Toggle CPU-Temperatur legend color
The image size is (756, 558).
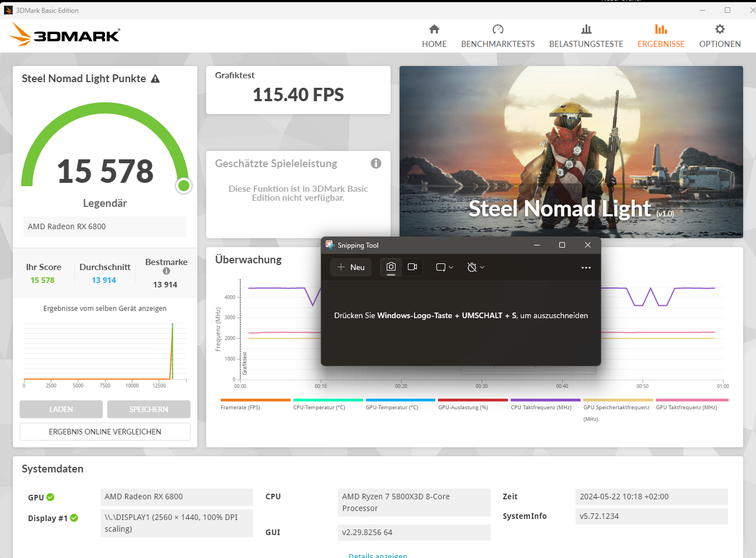328,400
